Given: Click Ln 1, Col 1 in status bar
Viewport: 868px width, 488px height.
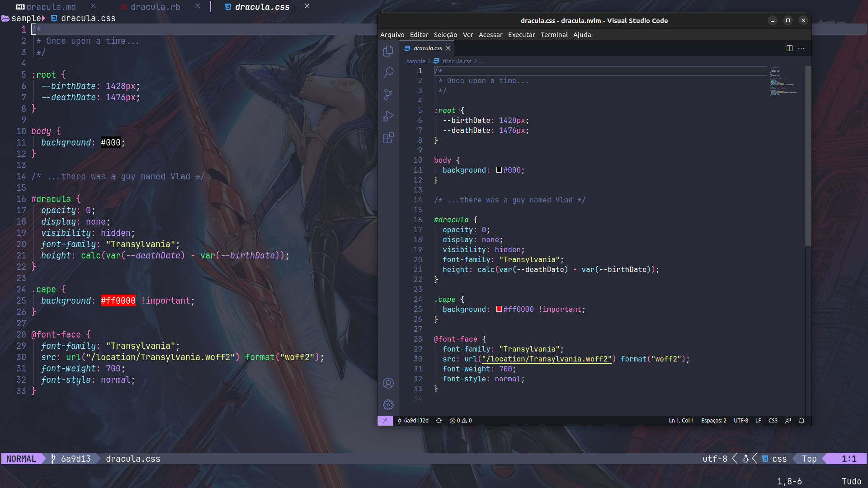Looking at the screenshot, I should click(681, 421).
